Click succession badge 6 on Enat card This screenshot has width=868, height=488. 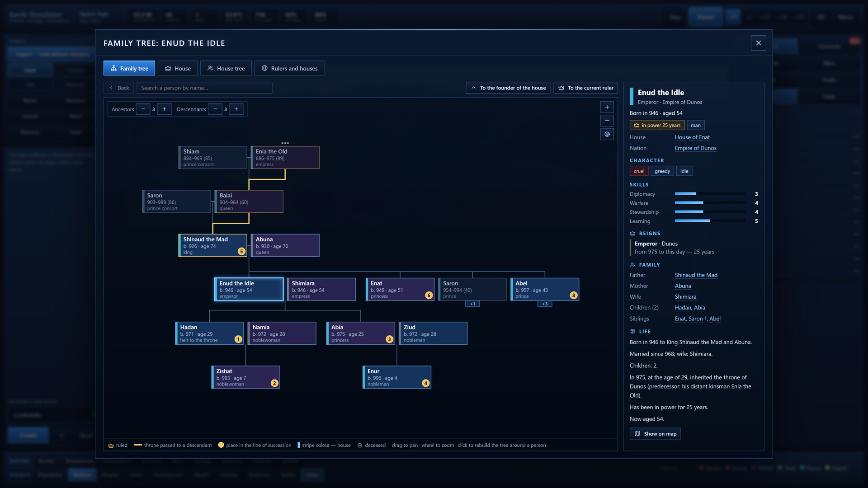coord(429,296)
